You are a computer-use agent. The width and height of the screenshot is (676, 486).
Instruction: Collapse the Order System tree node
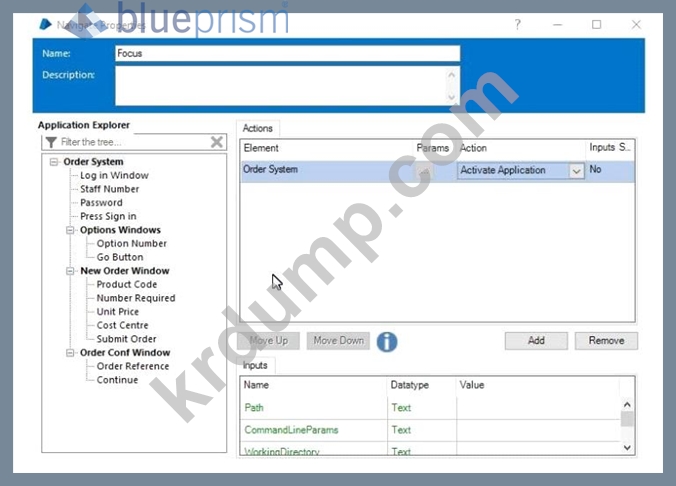[x=54, y=162]
